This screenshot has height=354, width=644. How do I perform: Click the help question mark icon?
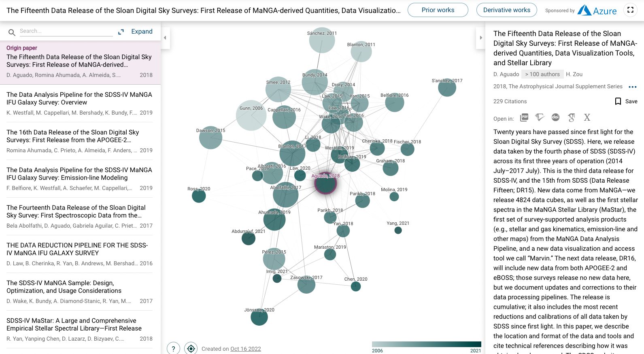pos(173,348)
